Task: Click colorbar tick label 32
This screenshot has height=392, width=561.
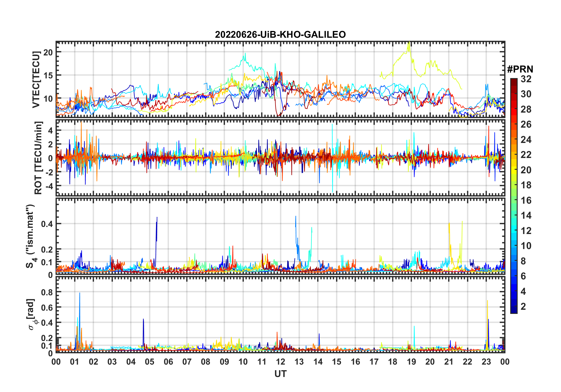Action: tap(526, 79)
